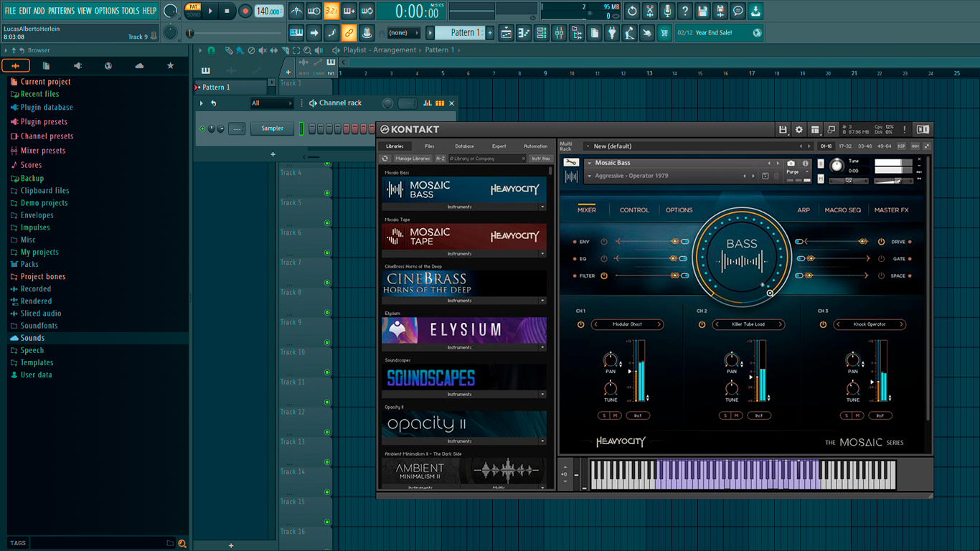
Task: Open the browser search magnifier icon
Action: (182, 544)
